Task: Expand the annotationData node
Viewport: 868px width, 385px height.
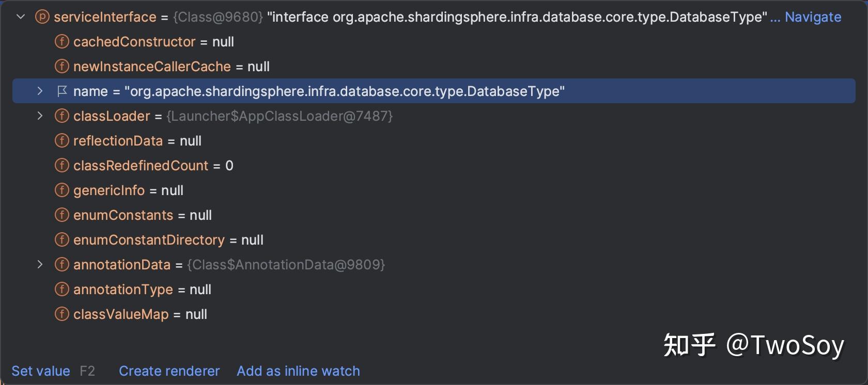Action: coord(40,264)
